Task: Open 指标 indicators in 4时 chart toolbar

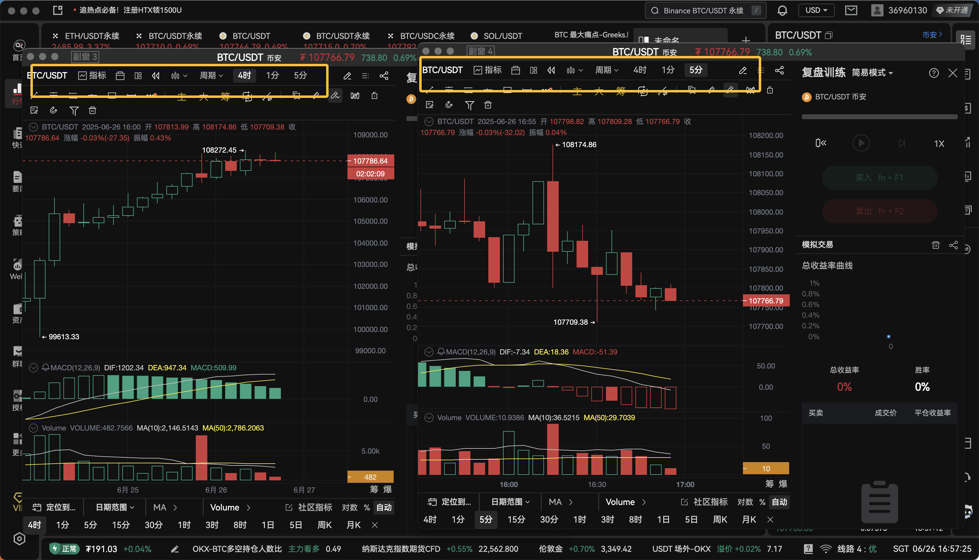Action: pyautogui.click(x=92, y=75)
